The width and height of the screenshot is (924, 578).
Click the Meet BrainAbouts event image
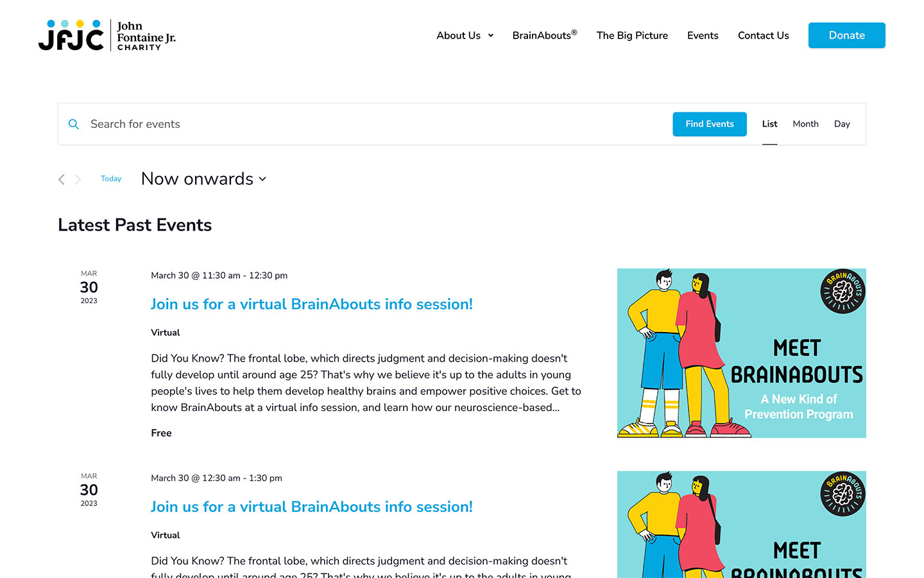[x=741, y=353]
